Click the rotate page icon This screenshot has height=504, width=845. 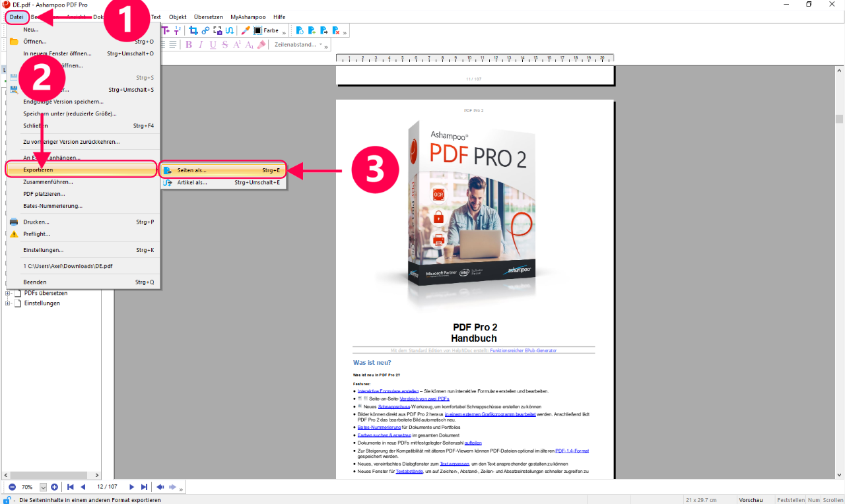click(x=300, y=30)
